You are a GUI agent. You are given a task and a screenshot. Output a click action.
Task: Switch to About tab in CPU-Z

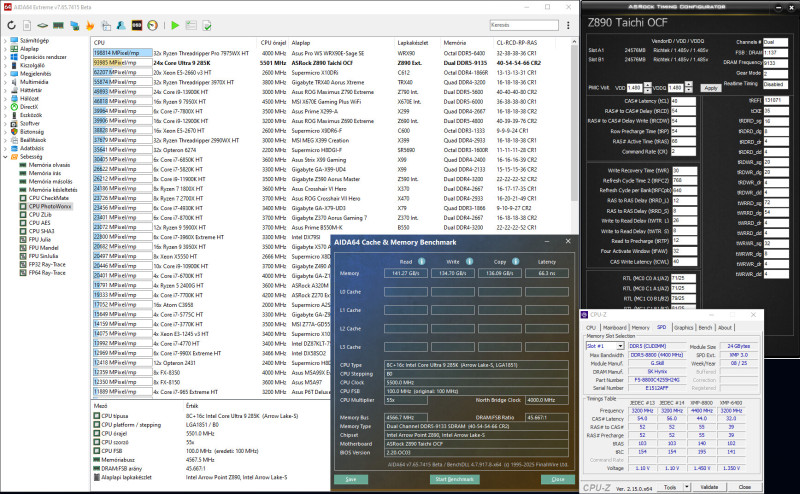725,328
